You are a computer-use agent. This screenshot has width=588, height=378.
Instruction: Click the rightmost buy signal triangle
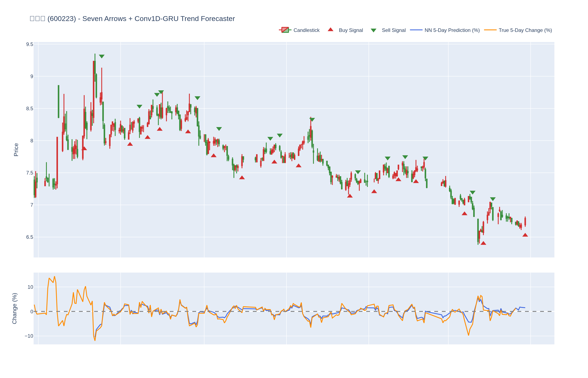tap(525, 235)
